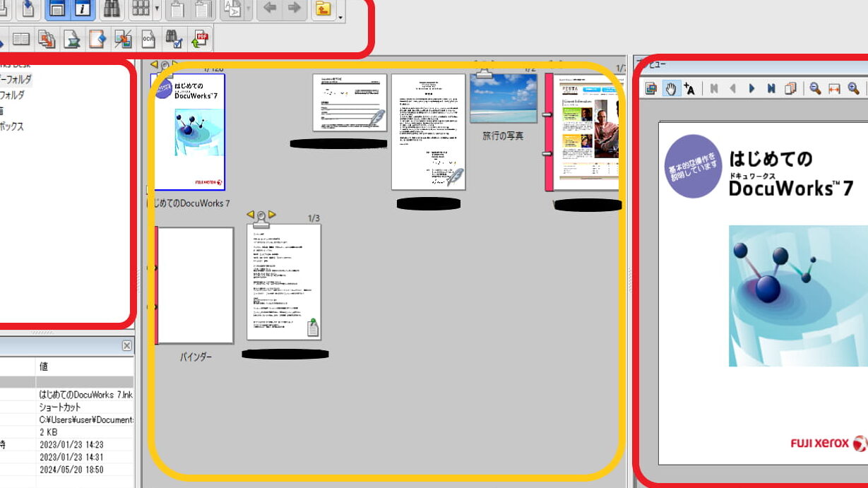Select the tall signed letter document thumbnail
This screenshot has width=868, height=488.
(429, 132)
